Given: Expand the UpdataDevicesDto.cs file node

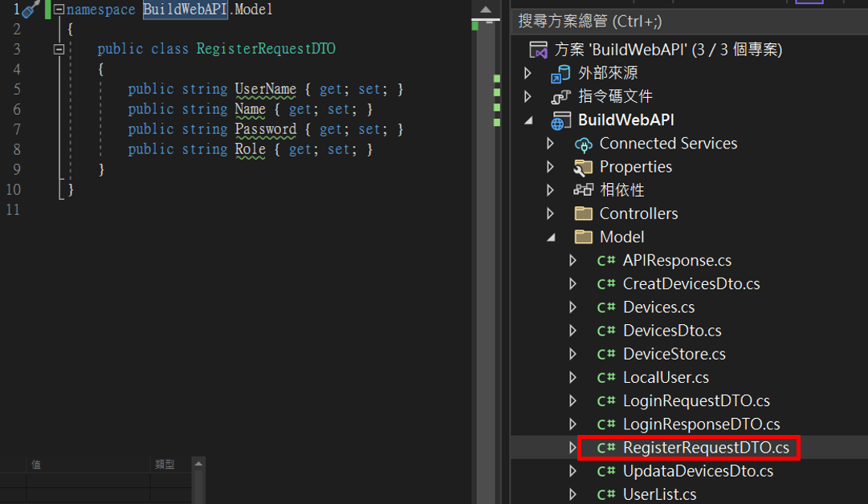Looking at the screenshot, I should 573,471.
